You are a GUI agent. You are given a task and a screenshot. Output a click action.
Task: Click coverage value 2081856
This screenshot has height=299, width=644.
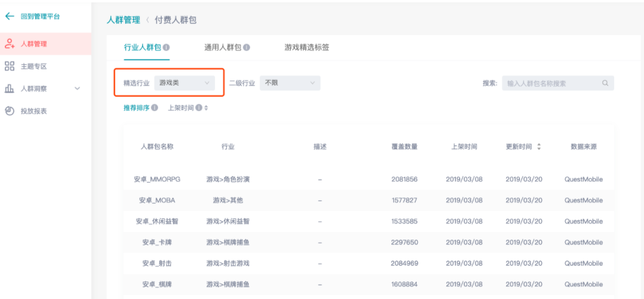click(405, 180)
